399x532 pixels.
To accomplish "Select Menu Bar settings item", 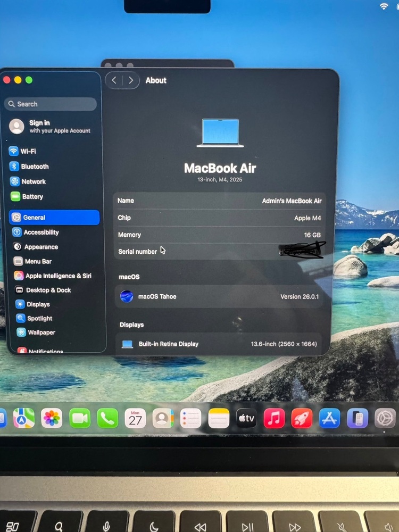I will tap(38, 262).
